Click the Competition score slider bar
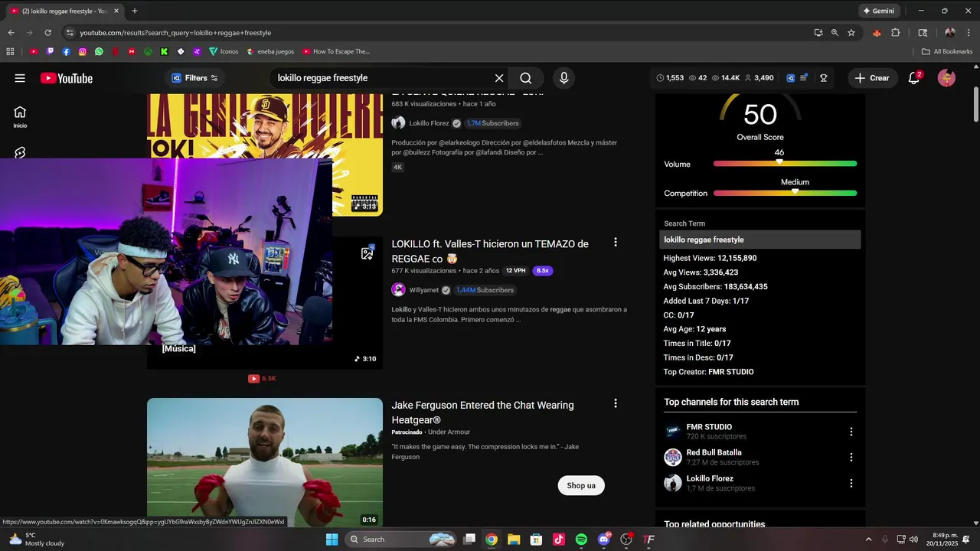980x551 pixels. (785, 193)
